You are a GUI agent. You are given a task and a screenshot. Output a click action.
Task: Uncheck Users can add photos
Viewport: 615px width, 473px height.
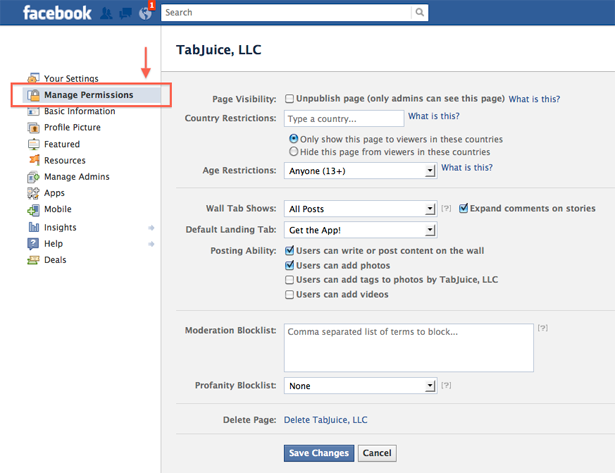click(x=289, y=266)
